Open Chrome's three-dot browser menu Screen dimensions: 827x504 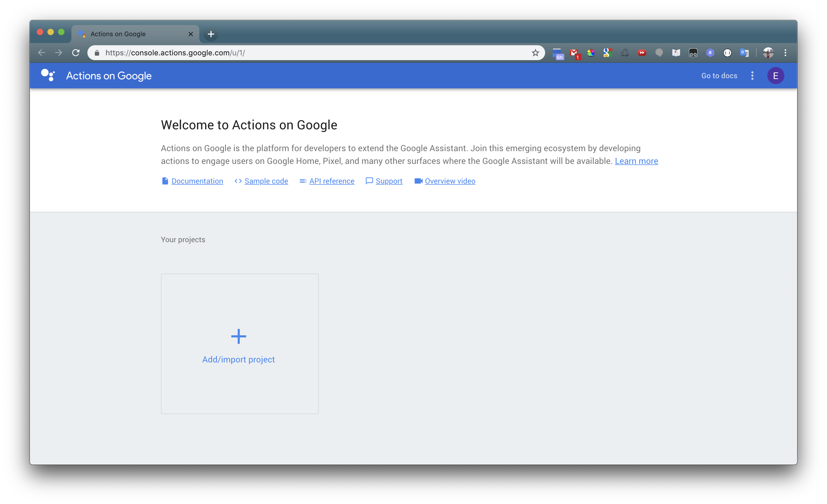click(x=785, y=53)
